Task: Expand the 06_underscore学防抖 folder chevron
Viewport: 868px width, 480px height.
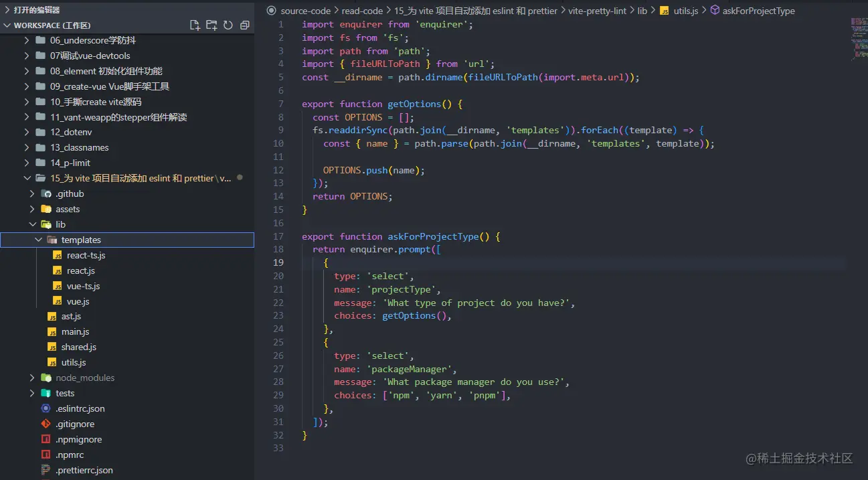Action: (x=27, y=40)
